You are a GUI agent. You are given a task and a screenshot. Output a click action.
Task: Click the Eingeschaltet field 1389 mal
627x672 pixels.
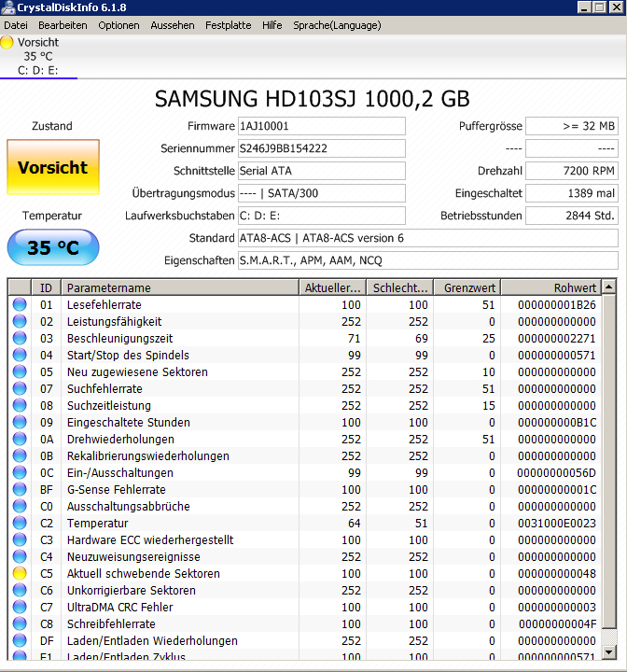[x=572, y=193]
